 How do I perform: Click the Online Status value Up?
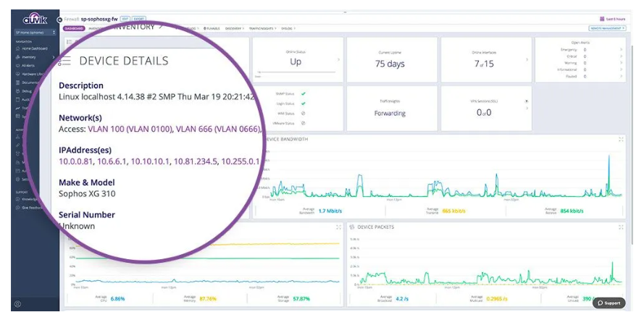tap(296, 62)
